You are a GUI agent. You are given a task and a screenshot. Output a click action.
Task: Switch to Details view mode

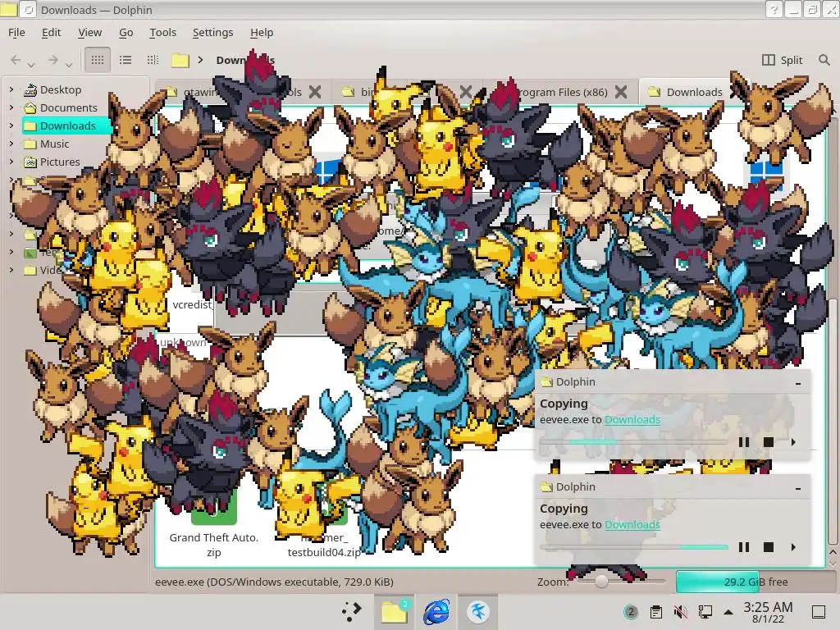click(x=153, y=60)
